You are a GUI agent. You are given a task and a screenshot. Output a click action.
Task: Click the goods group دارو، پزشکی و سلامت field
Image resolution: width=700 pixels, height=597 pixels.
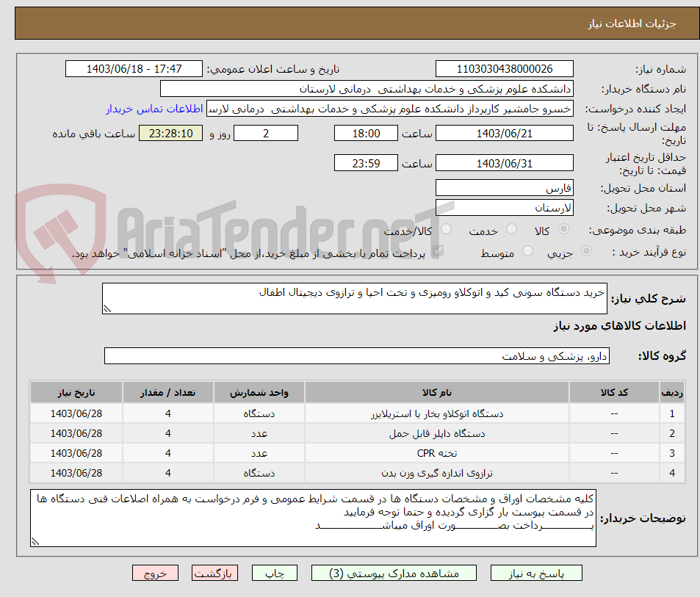point(357,356)
